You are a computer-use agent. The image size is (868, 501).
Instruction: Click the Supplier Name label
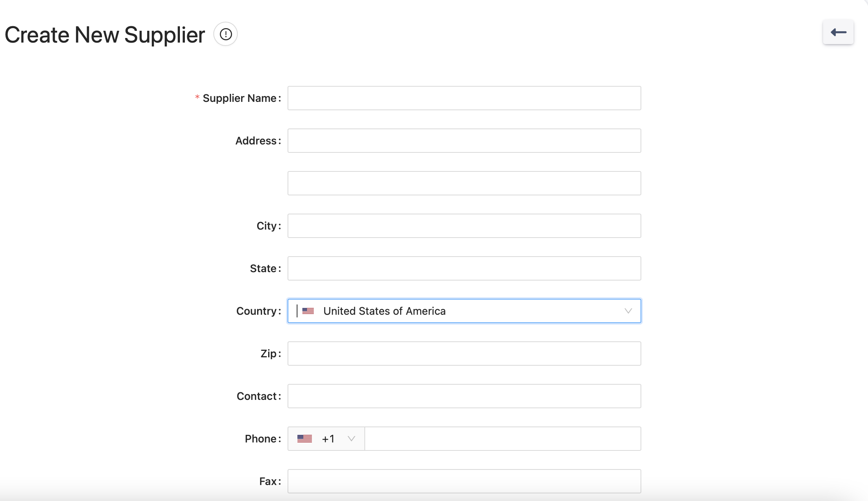coord(240,98)
